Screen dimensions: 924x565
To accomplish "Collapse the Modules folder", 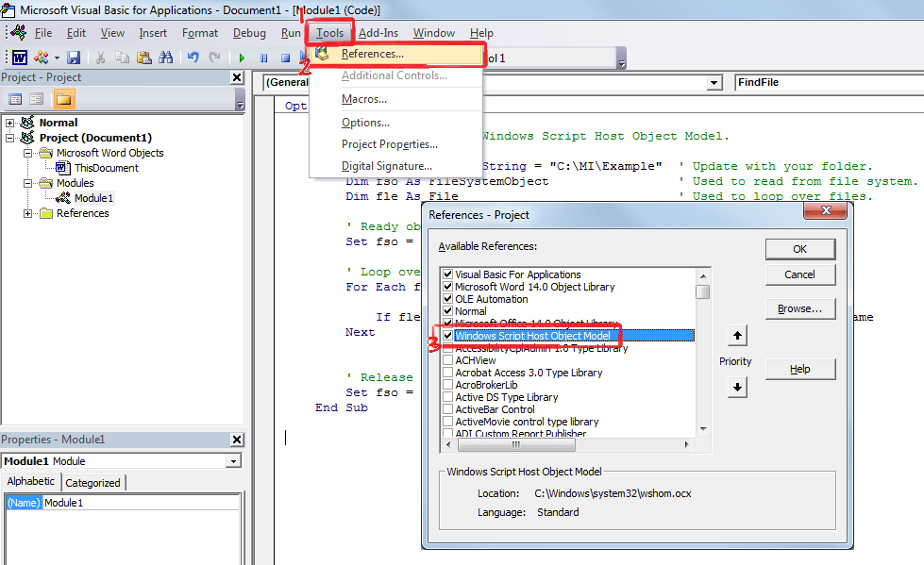I will pyautogui.click(x=27, y=183).
